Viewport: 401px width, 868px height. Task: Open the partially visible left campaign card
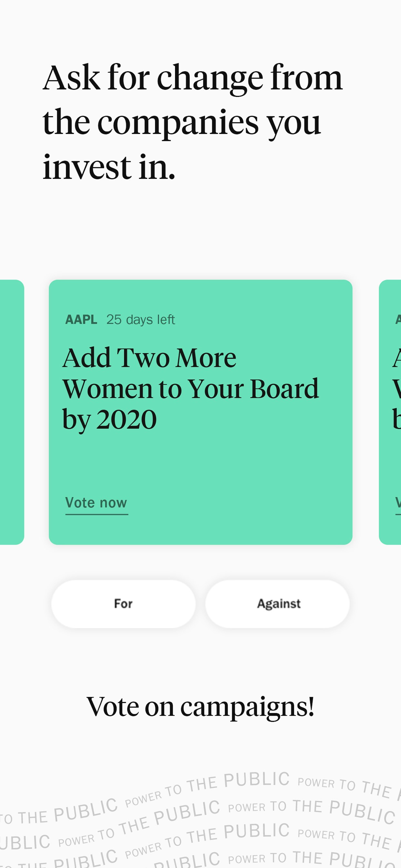tap(11, 412)
